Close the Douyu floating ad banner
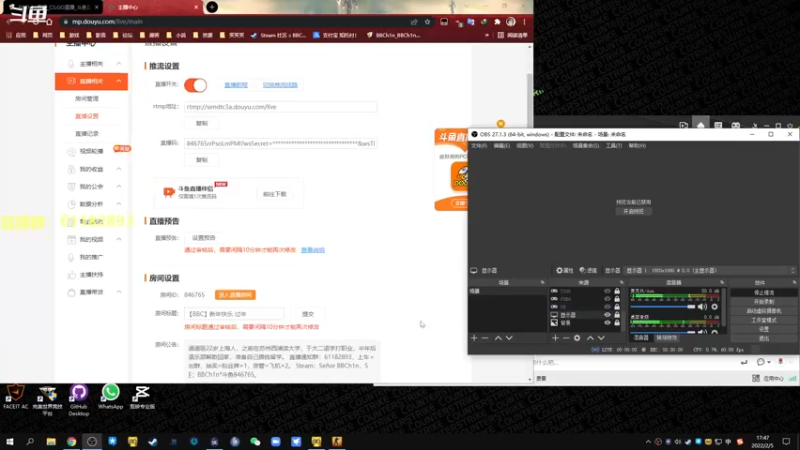 pyautogui.click(x=501, y=123)
